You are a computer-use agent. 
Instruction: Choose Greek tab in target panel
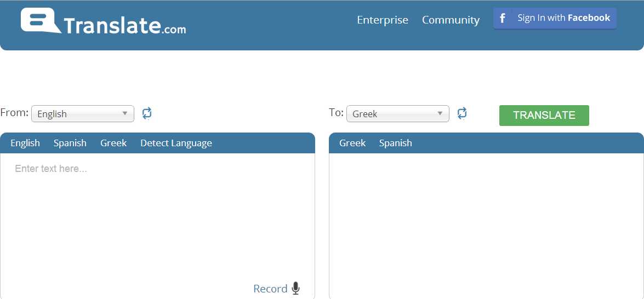tap(352, 143)
